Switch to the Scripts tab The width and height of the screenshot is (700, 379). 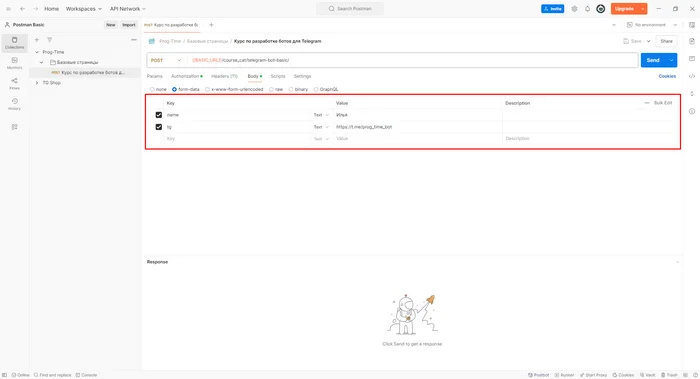[278, 76]
